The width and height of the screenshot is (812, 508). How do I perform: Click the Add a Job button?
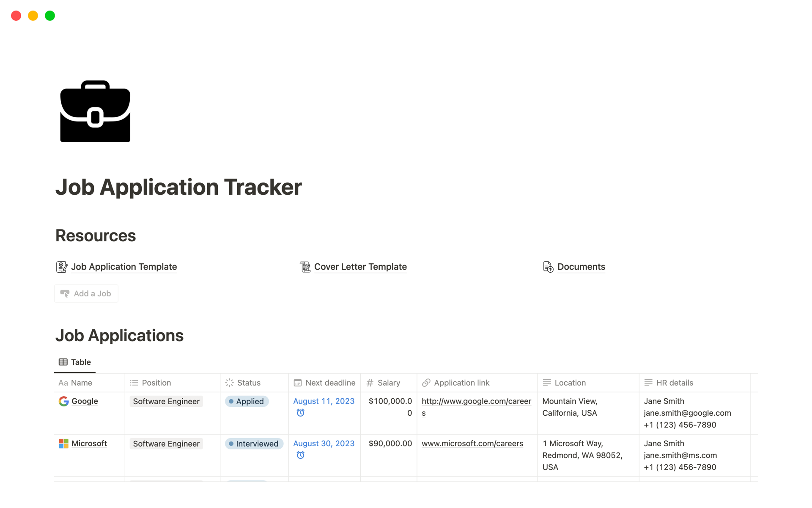(x=86, y=293)
